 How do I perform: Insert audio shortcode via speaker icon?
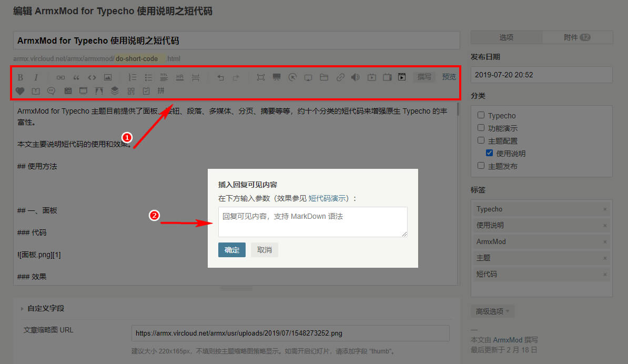[x=355, y=77]
